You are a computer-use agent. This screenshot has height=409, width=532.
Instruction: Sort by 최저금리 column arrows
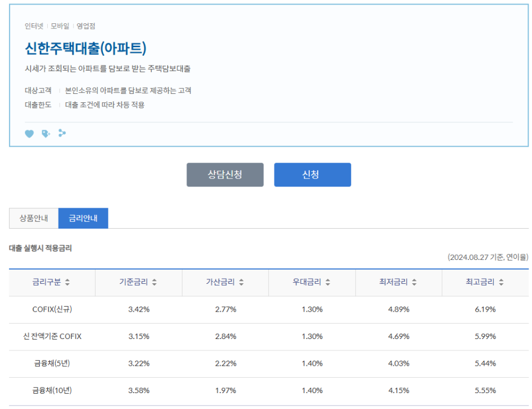(x=414, y=282)
